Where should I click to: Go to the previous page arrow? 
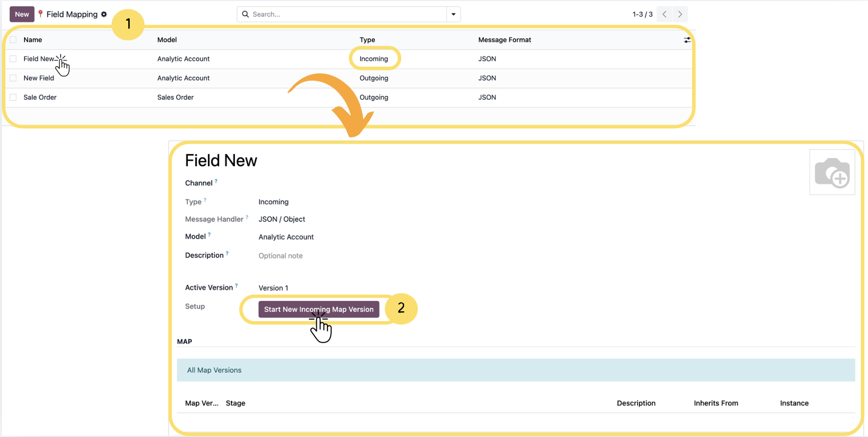point(664,14)
